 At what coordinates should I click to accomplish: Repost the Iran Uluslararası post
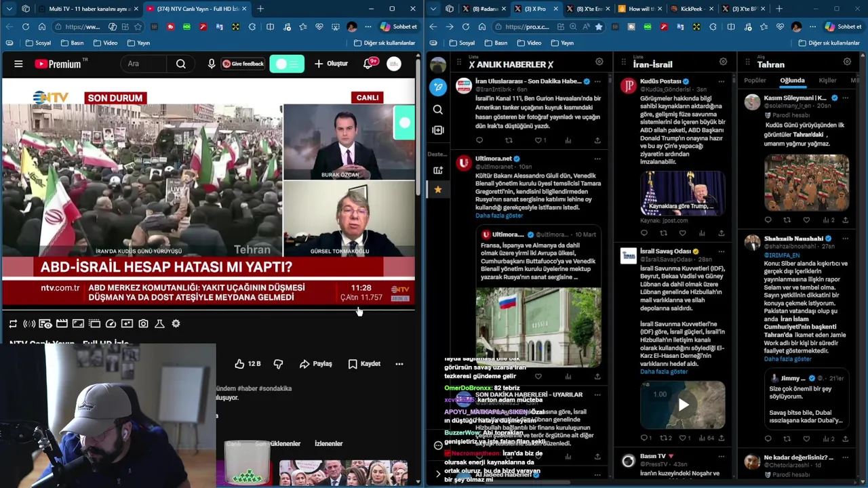click(x=509, y=140)
